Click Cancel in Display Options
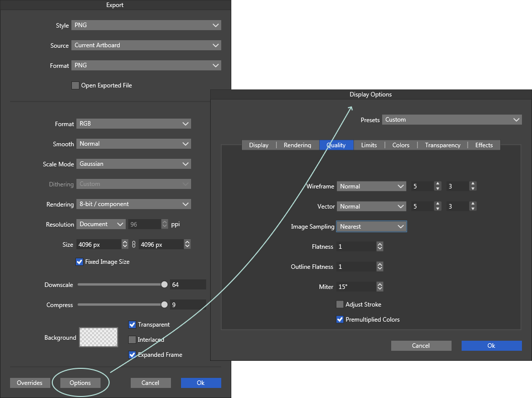This screenshot has height=398, width=532. (x=421, y=345)
